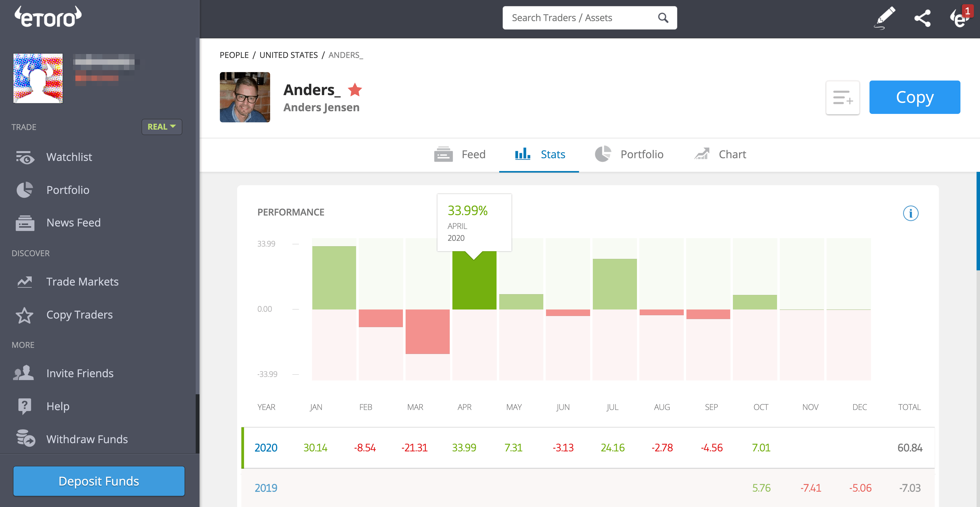Image resolution: width=980 pixels, height=507 pixels.
Task: Go to Copy Traders
Action: [x=79, y=315]
